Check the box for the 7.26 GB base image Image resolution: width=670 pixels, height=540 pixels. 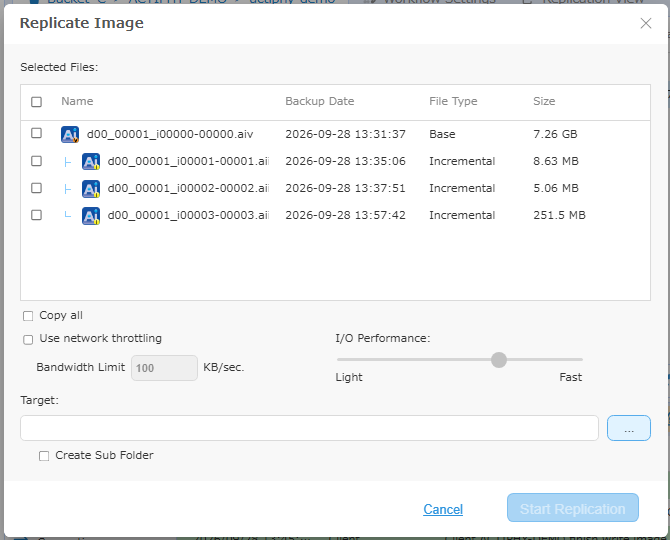click(x=36, y=133)
